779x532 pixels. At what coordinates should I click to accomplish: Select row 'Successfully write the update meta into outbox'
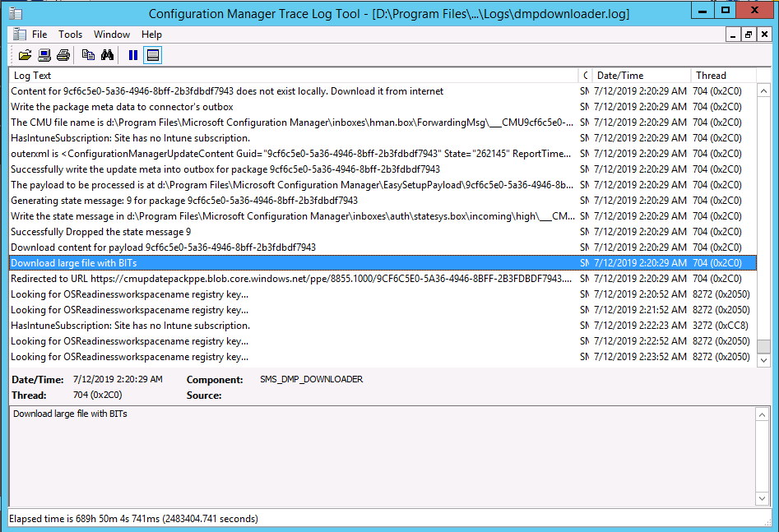(383, 169)
